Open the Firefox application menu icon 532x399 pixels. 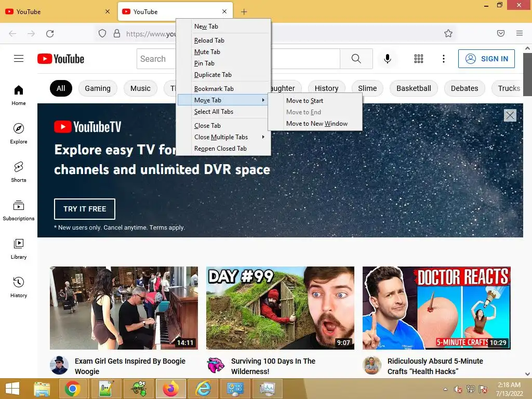coord(520,33)
